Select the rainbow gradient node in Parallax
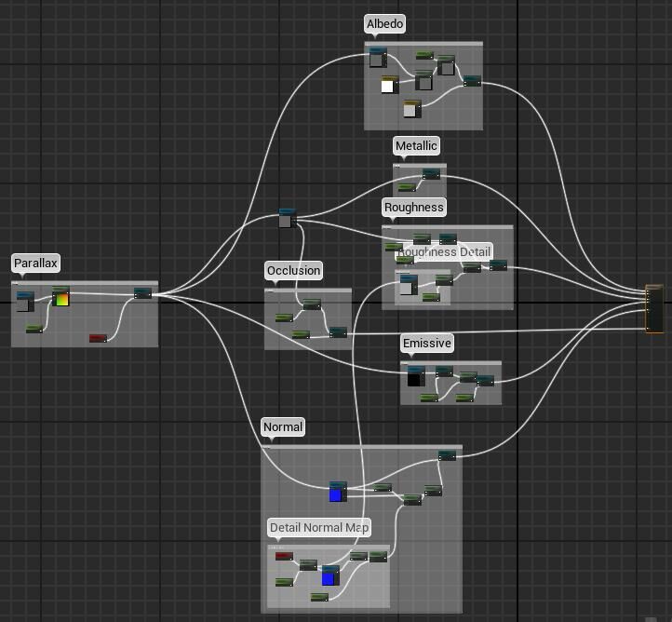 pos(60,297)
